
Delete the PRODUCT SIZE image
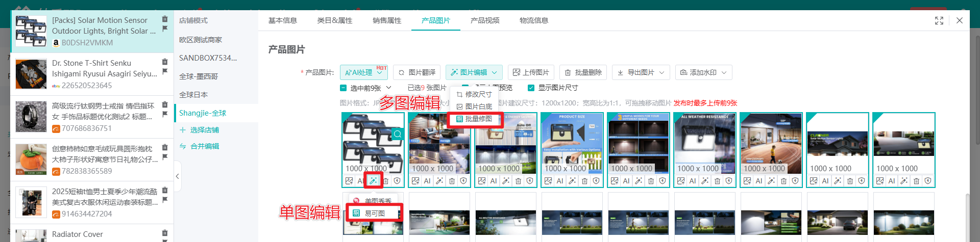click(x=584, y=181)
